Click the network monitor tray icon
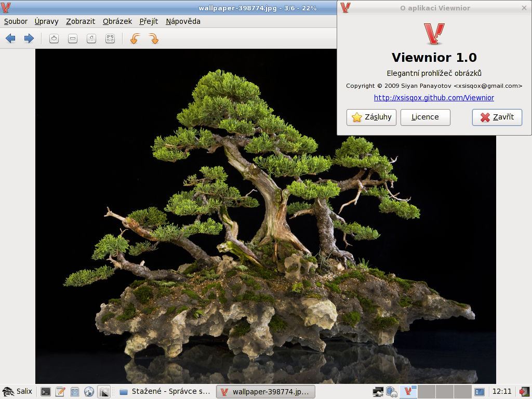Image resolution: width=532 pixels, height=399 pixels. [x=378, y=392]
